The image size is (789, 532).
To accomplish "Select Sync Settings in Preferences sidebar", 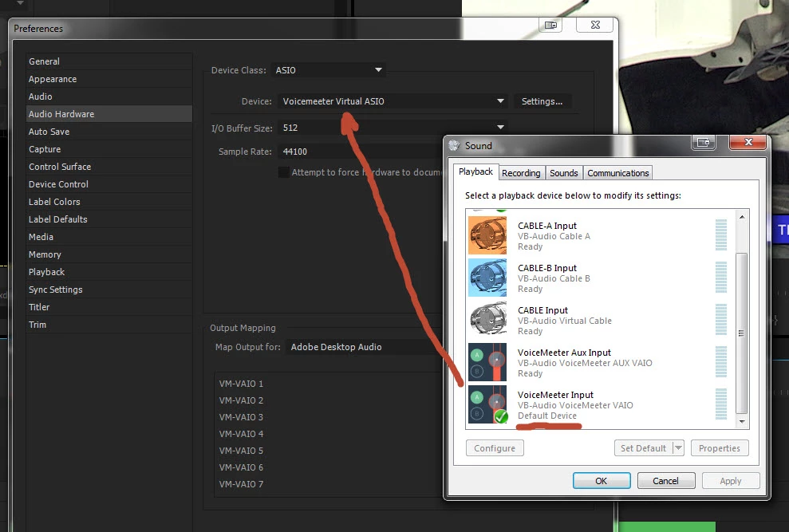I will (109, 290).
